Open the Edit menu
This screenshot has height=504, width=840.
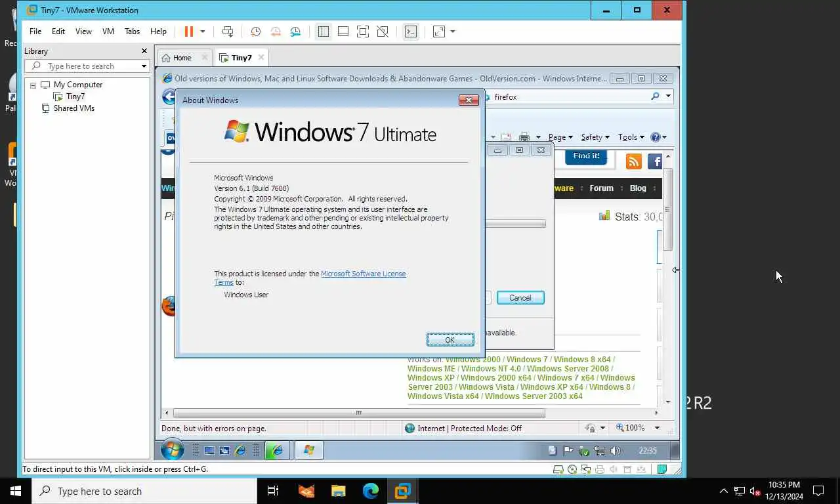pyautogui.click(x=58, y=31)
